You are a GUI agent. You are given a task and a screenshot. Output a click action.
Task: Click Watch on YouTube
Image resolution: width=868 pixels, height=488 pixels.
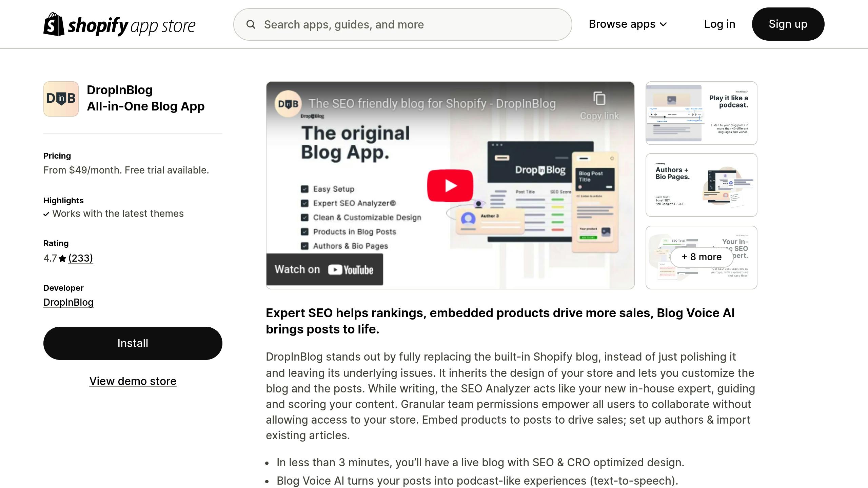click(324, 269)
